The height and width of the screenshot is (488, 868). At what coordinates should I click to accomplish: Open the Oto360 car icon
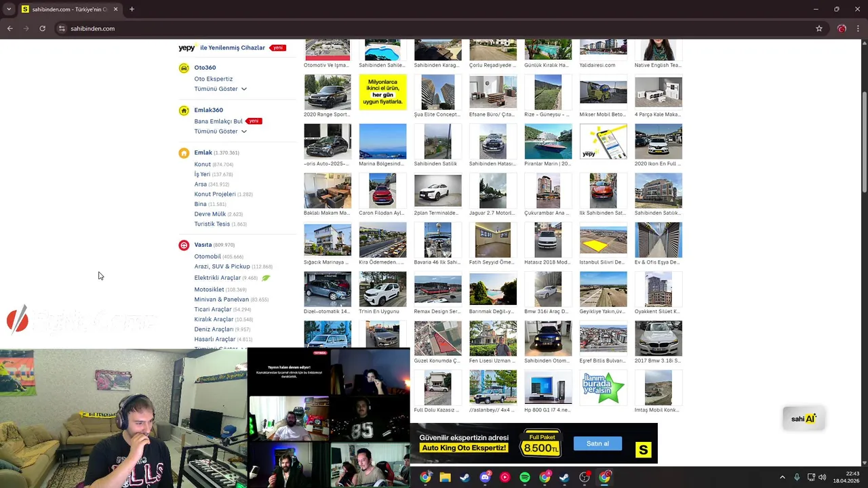[x=184, y=68]
